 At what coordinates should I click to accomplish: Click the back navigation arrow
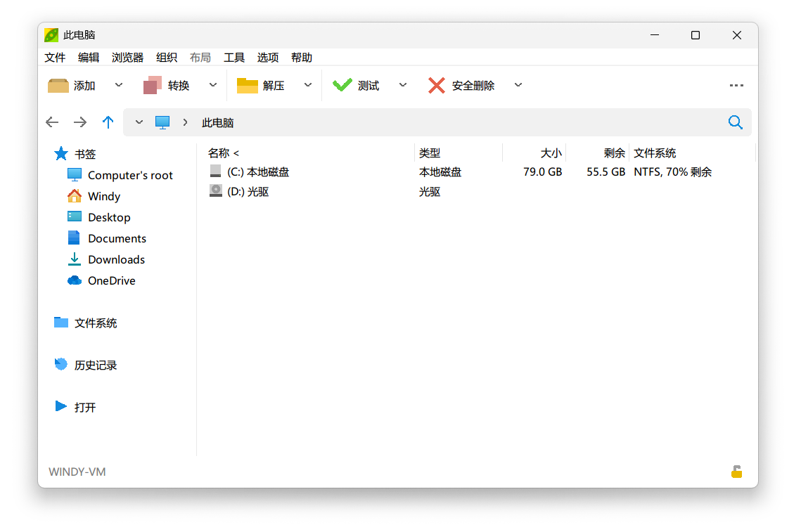point(52,122)
